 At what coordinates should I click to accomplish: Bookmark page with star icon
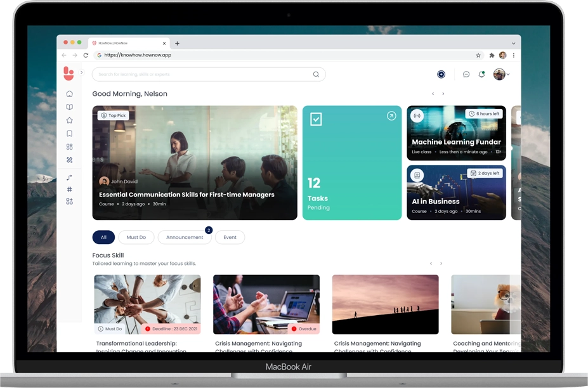tap(478, 55)
